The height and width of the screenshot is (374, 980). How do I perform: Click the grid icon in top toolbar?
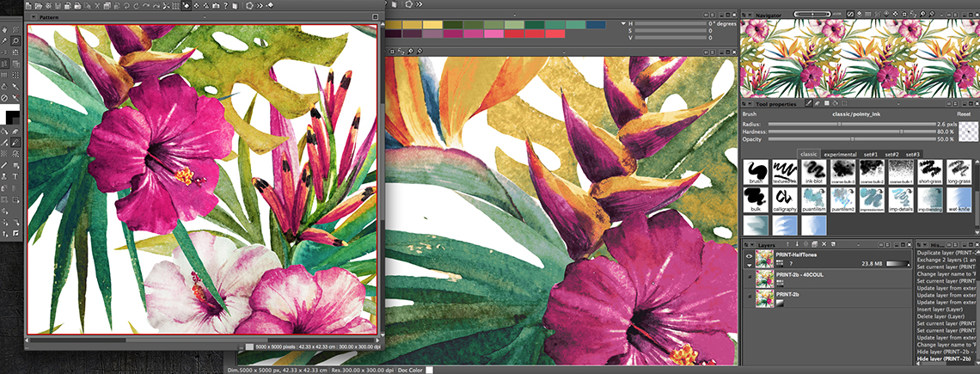[x=175, y=6]
